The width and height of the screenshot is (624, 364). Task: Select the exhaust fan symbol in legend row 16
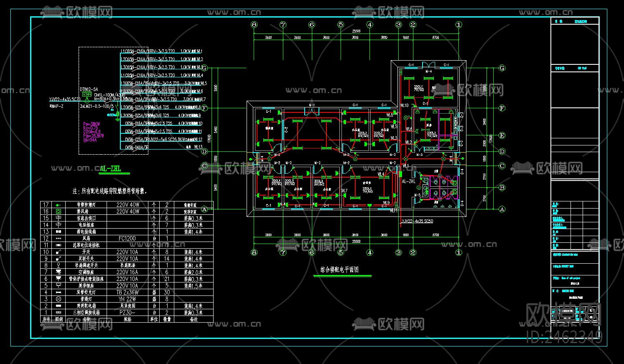click(x=59, y=211)
